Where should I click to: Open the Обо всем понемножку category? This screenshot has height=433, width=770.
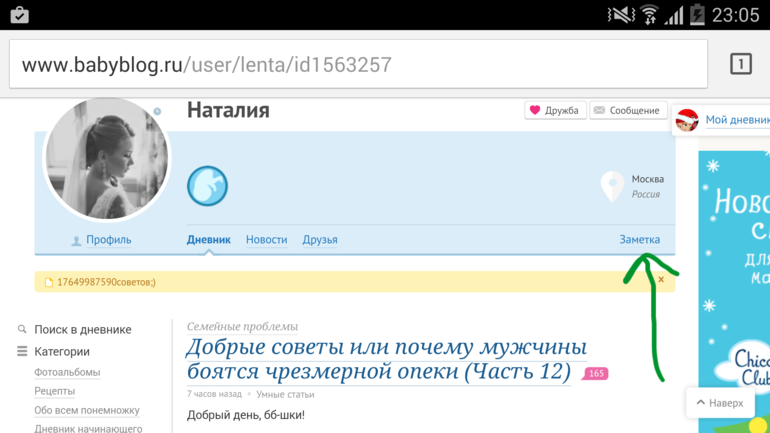(87, 410)
